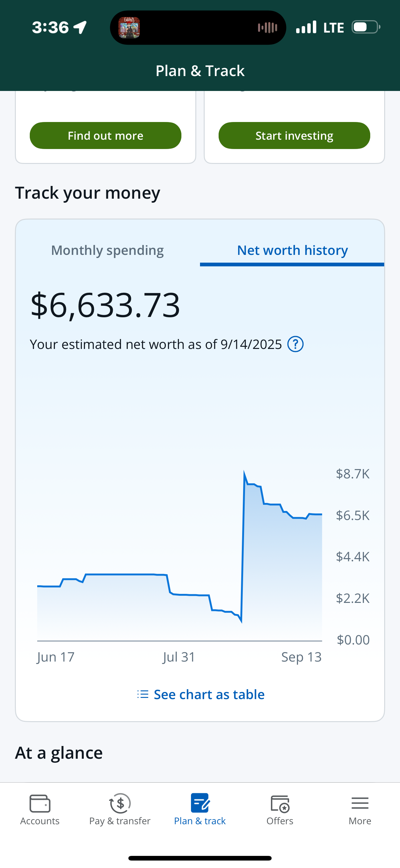Open the More hamburger menu
The image size is (400, 868).
pyautogui.click(x=360, y=803)
